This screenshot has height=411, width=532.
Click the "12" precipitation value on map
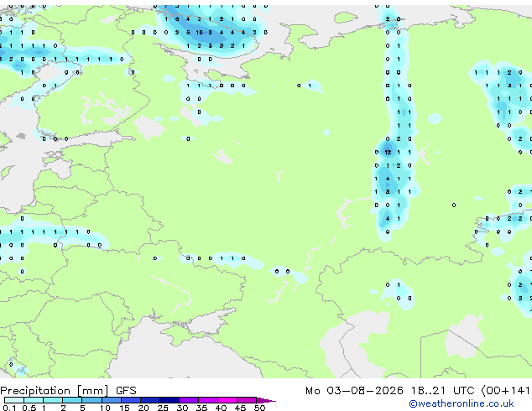pyautogui.click(x=388, y=153)
